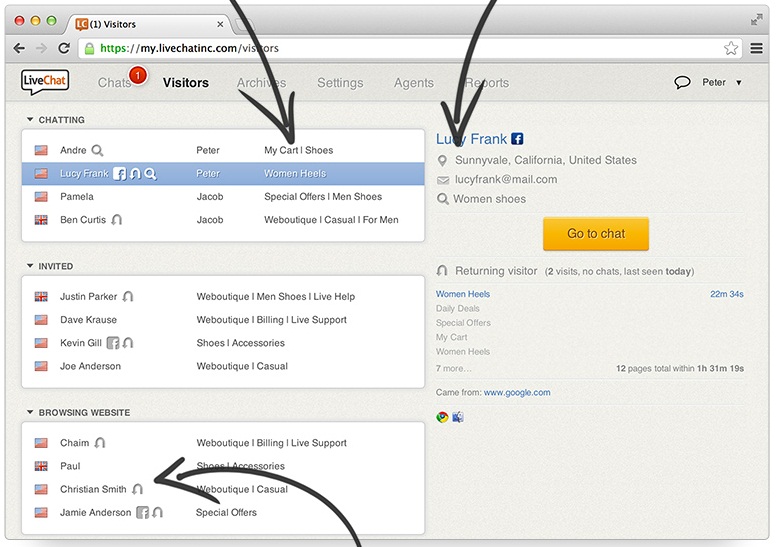Collapse the Chatting section

(x=30, y=120)
